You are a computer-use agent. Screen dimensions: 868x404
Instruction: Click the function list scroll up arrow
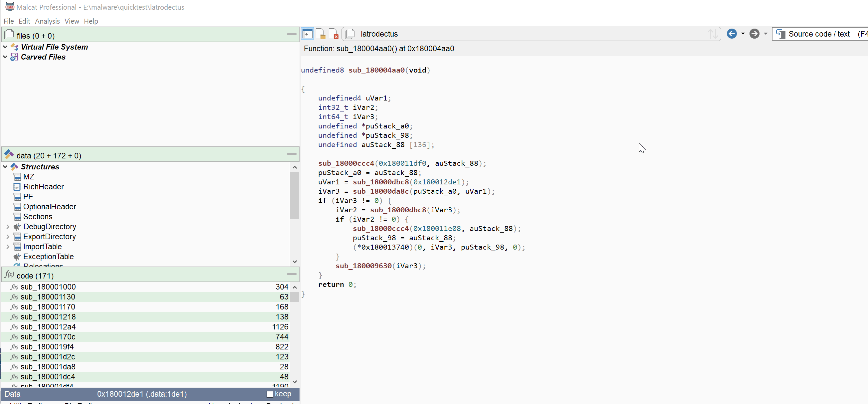click(x=295, y=288)
